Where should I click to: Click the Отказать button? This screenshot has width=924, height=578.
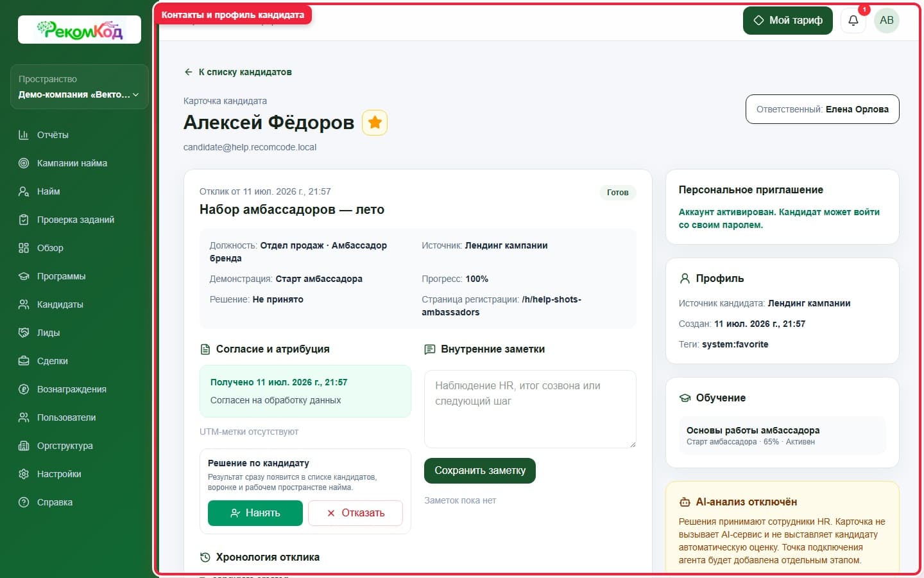[x=355, y=513]
